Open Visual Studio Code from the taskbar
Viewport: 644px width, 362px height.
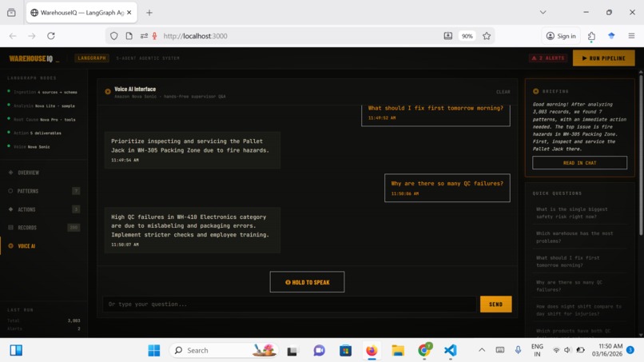450,351
